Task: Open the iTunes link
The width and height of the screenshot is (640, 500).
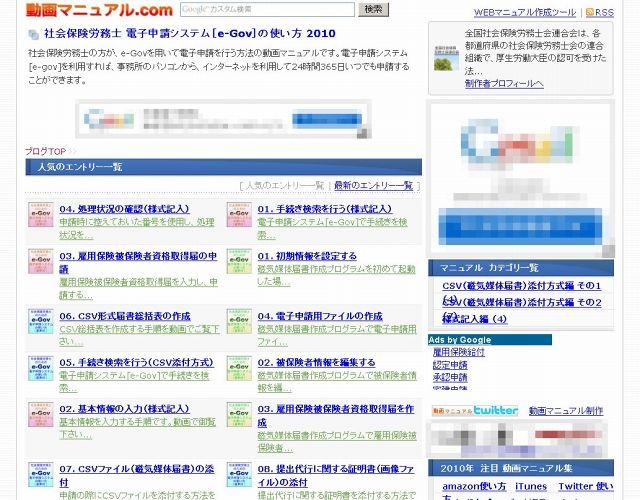Action: (x=531, y=487)
